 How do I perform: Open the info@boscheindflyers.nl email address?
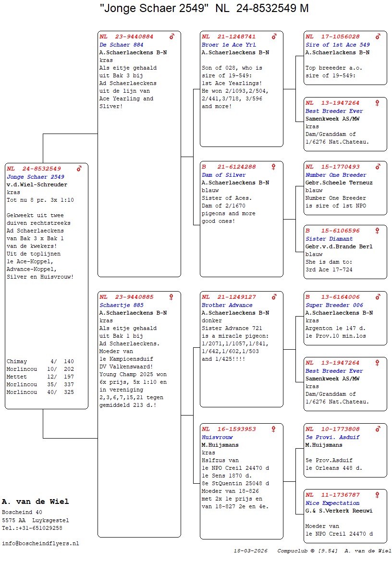pos(40,543)
